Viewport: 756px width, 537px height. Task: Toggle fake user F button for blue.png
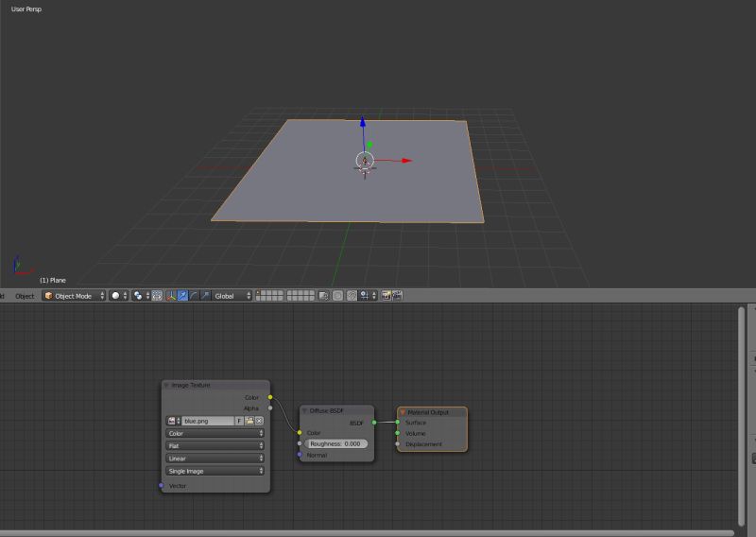(x=239, y=421)
